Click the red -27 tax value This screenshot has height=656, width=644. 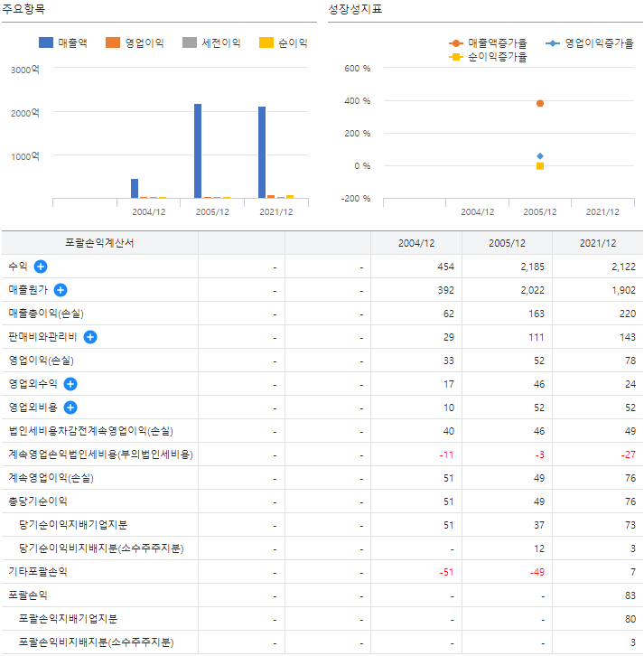(628, 455)
